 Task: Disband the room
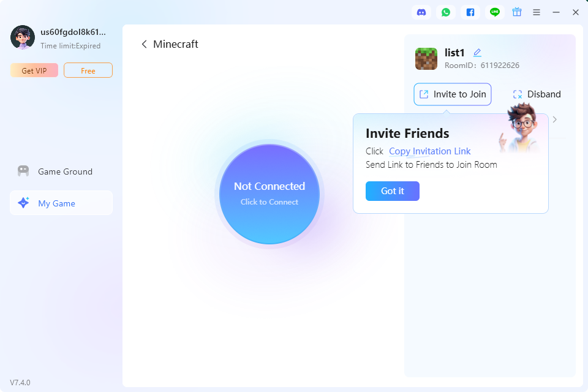point(537,94)
